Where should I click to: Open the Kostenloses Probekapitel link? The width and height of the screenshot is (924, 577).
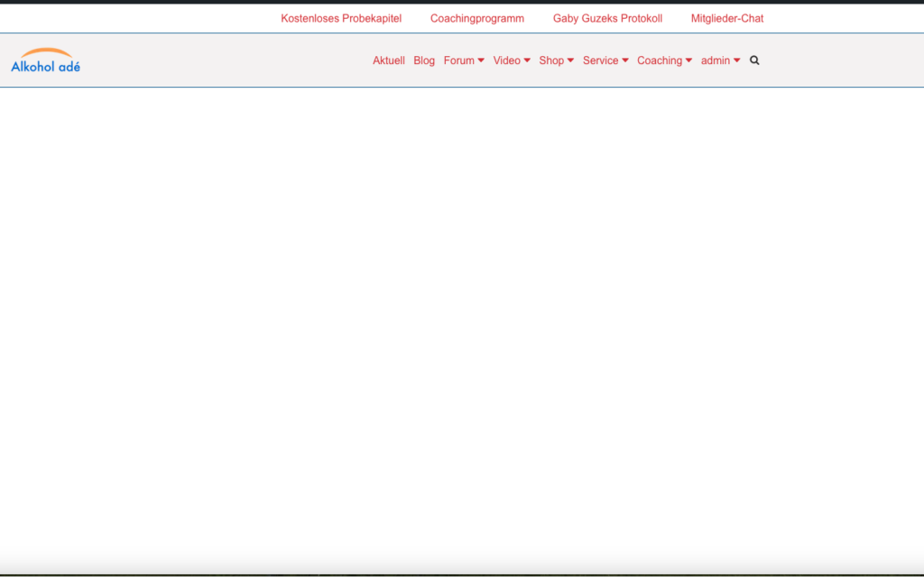pyautogui.click(x=341, y=18)
